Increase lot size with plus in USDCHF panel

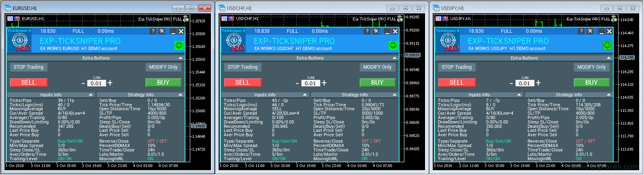pos(324,83)
